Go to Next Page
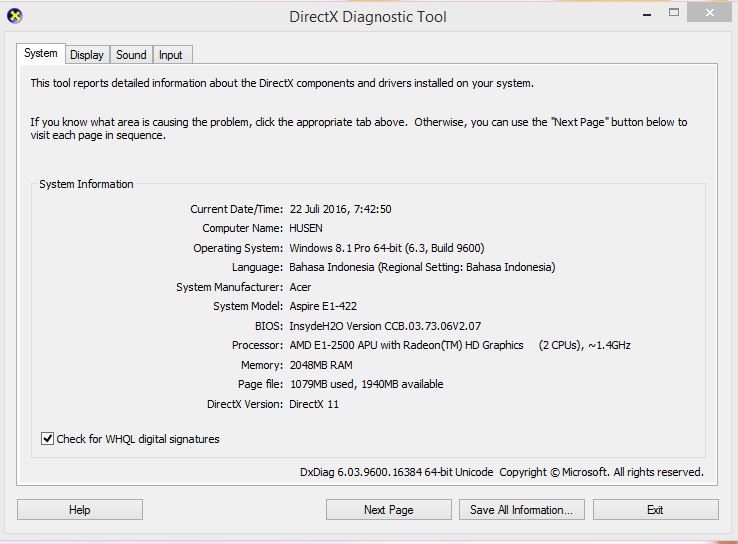This screenshot has width=738, height=544. [389, 510]
